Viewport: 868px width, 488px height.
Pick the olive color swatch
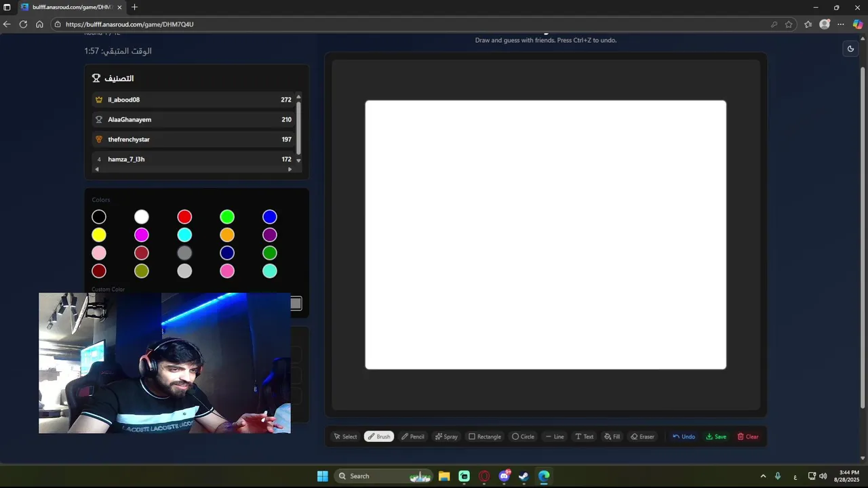(141, 271)
